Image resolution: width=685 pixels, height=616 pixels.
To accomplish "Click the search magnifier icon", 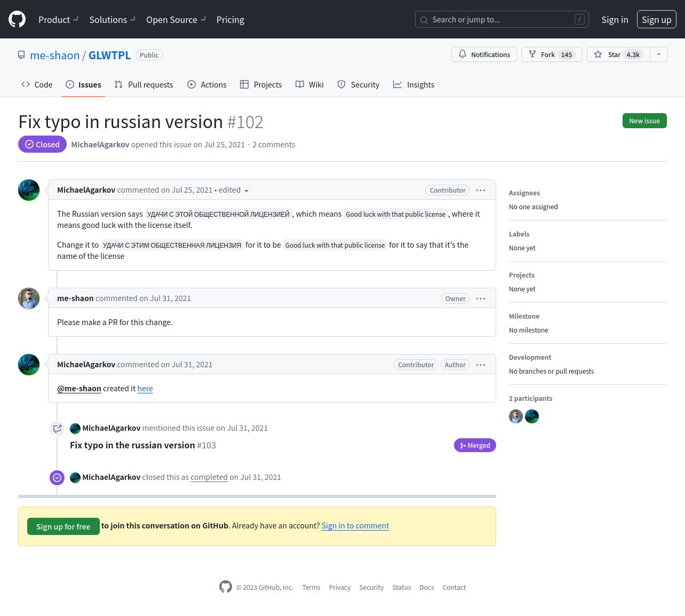I will [424, 20].
